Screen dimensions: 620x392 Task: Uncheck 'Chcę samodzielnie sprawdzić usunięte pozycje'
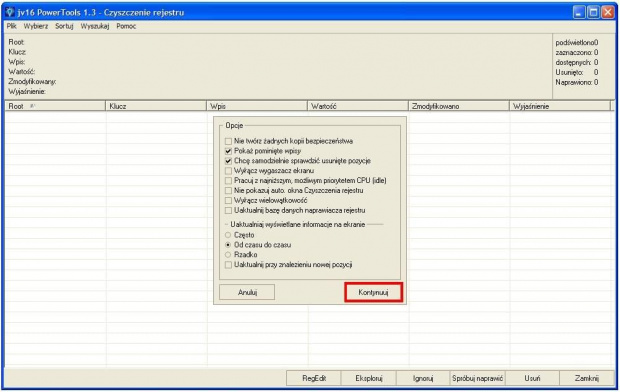click(x=228, y=161)
